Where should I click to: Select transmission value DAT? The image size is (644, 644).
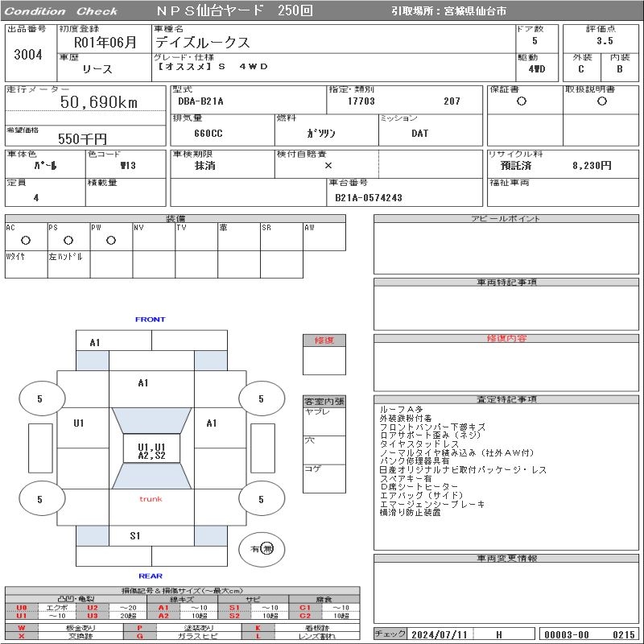coord(419,134)
